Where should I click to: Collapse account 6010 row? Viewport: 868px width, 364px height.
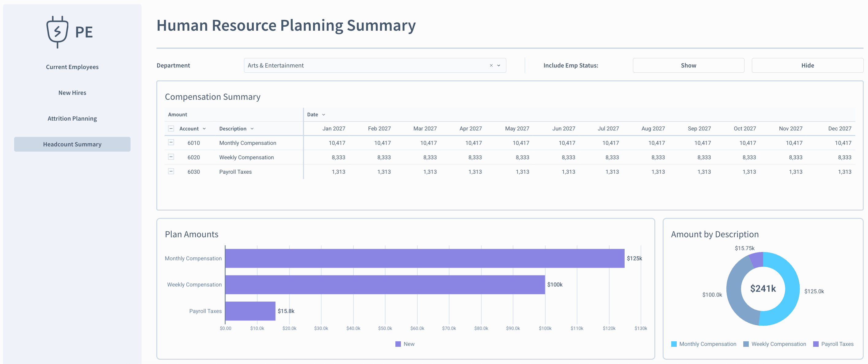171,143
